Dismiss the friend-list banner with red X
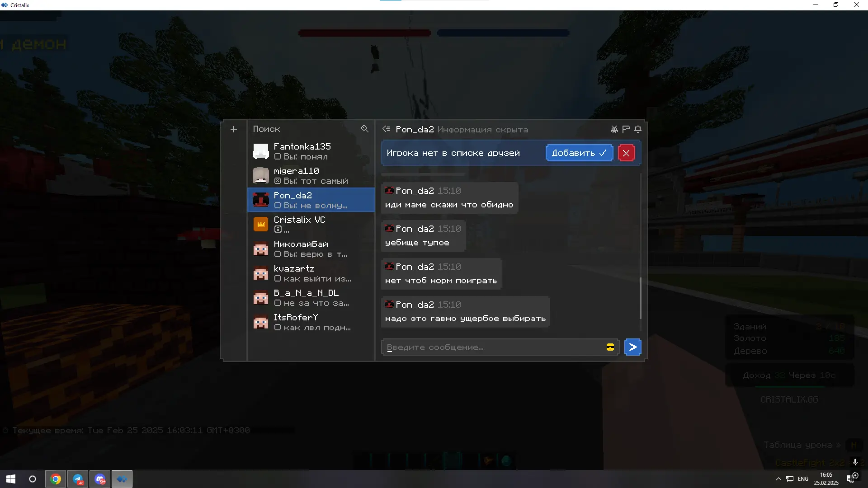 point(626,153)
